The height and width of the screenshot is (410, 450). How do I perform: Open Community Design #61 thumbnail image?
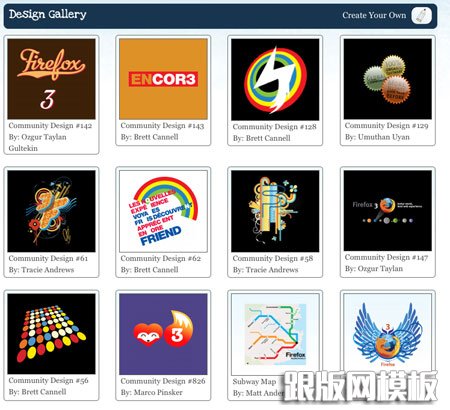(51, 211)
